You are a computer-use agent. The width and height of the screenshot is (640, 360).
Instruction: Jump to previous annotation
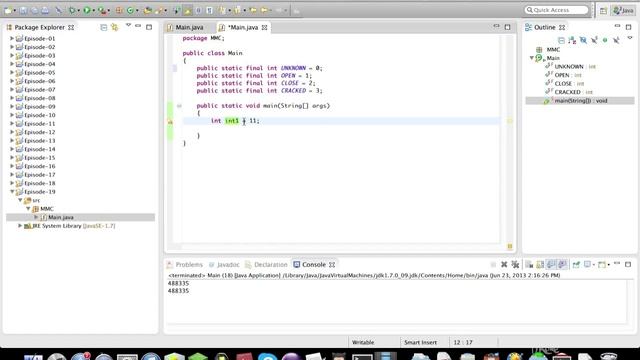(x=237, y=10)
